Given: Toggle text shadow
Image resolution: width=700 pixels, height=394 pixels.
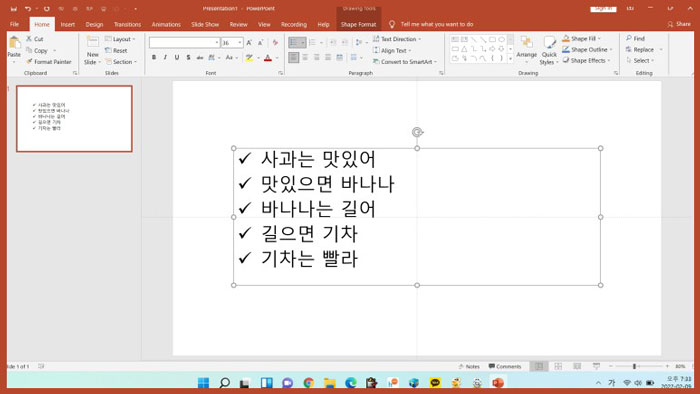Looking at the screenshot, I should point(188,58).
